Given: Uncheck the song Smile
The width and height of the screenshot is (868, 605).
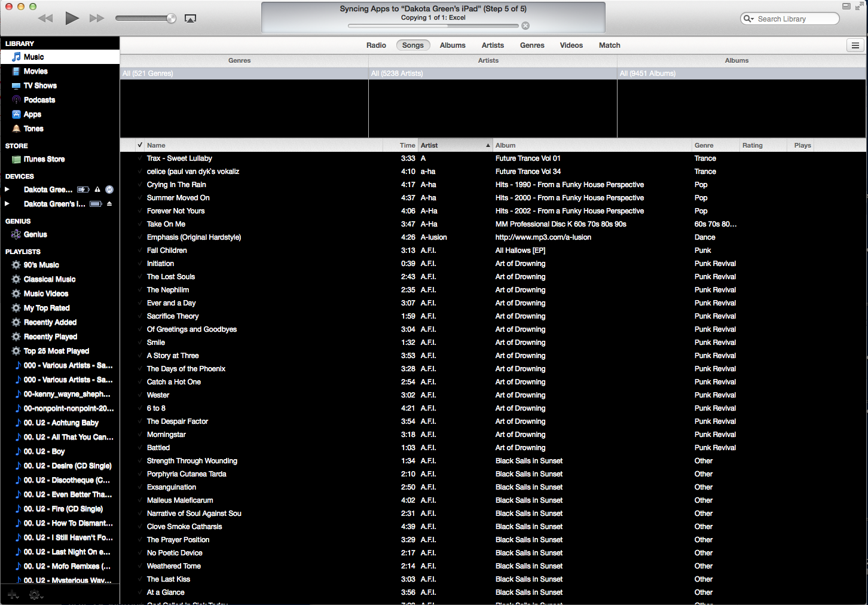Looking at the screenshot, I should coord(140,343).
